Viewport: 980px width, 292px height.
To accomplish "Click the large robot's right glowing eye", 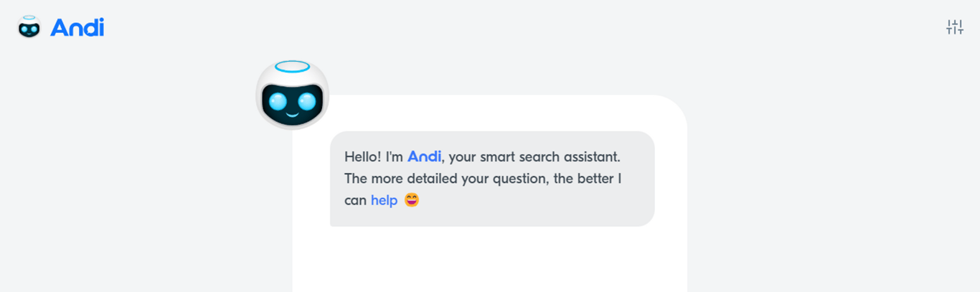I will pos(307,102).
